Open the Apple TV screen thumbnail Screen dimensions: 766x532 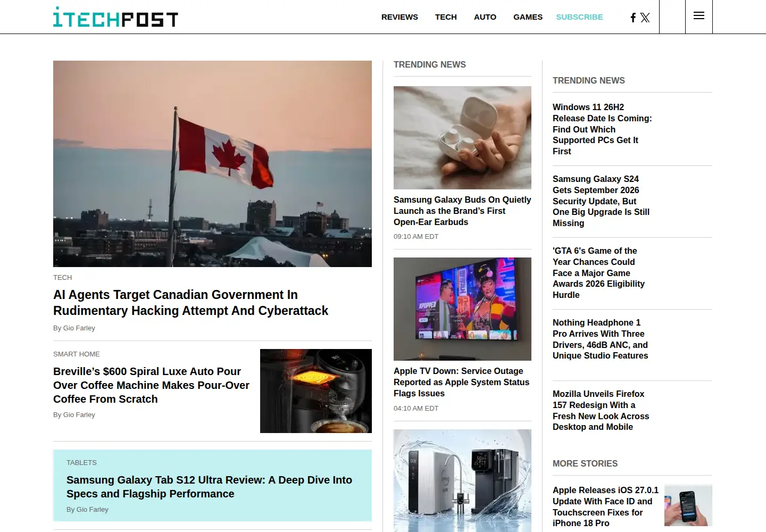(462, 309)
